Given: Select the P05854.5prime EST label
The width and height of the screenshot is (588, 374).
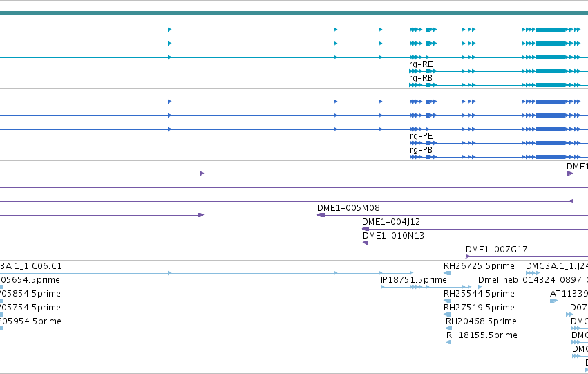Looking at the screenshot, I should 30,294.
